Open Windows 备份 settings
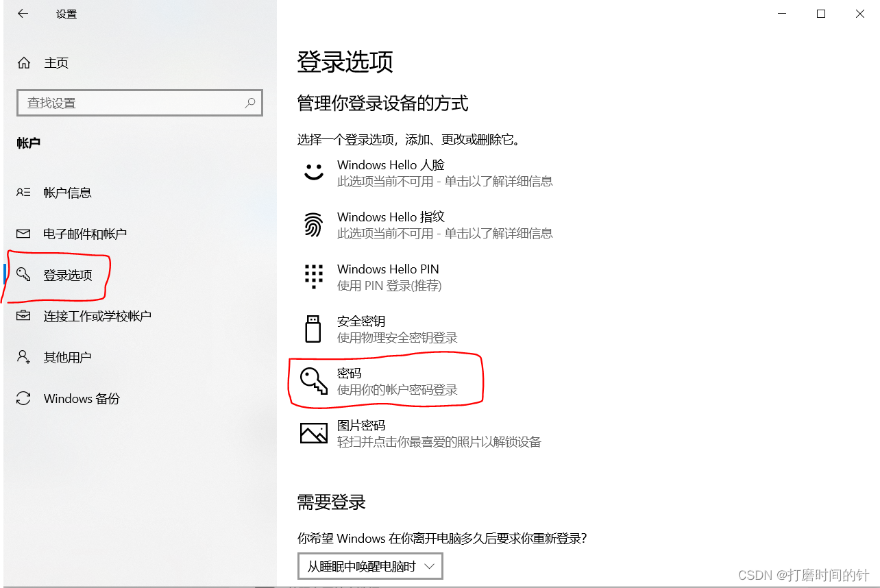The height and width of the screenshot is (588, 880). (x=82, y=398)
